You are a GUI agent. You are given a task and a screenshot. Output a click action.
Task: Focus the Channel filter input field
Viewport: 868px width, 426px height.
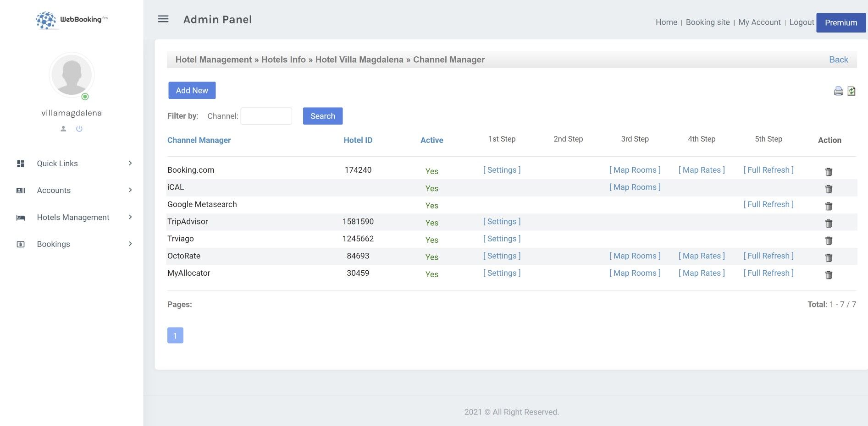pyautogui.click(x=266, y=116)
